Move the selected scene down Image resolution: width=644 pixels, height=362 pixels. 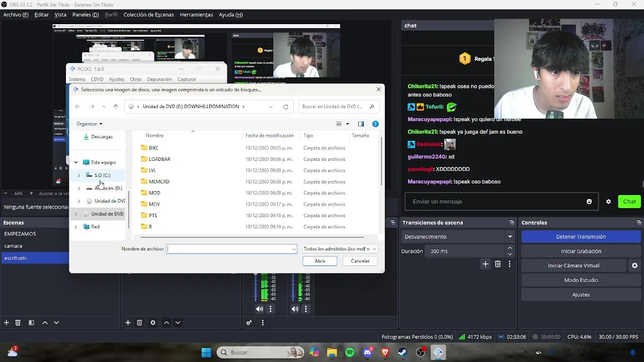point(56,323)
